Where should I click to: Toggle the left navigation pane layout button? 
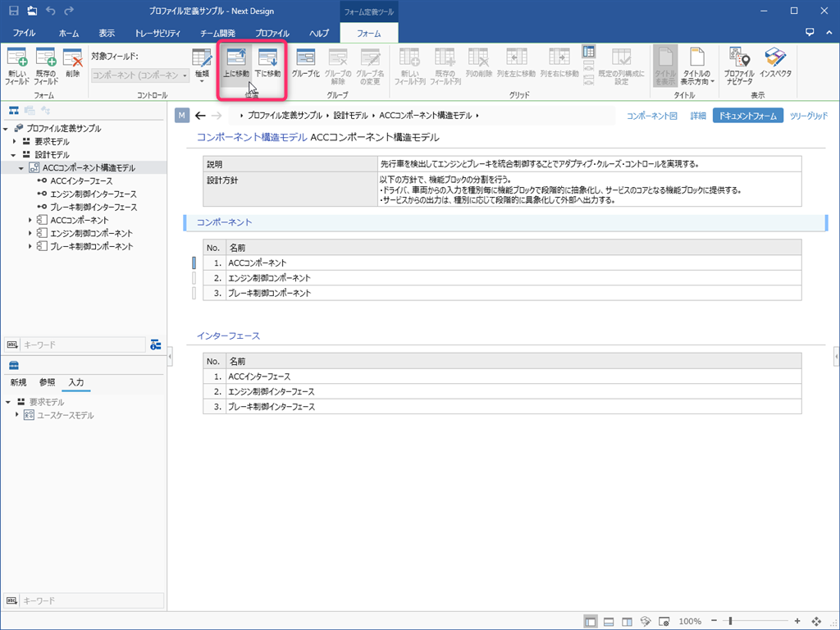point(591,621)
